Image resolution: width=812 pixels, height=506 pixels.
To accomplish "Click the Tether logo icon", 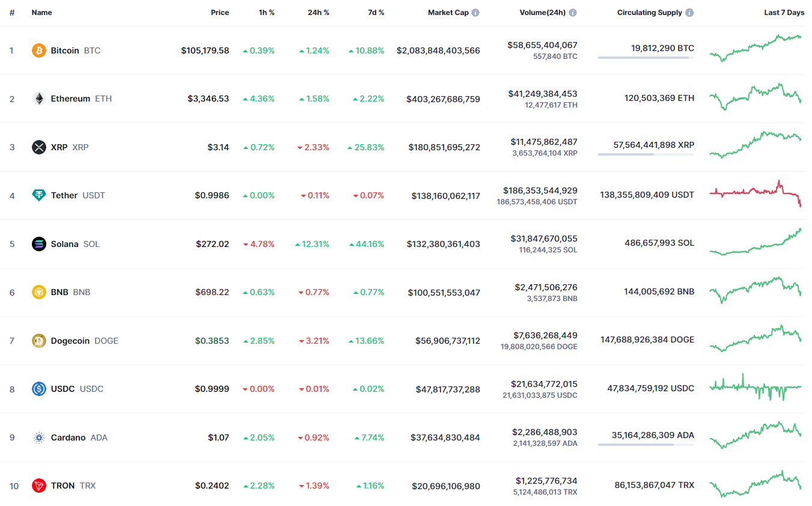I will (x=38, y=195).
